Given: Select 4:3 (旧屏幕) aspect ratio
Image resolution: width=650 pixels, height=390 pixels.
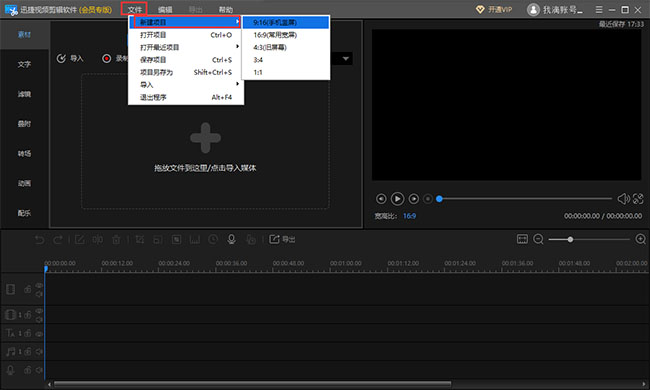Looking at the screenshot, I should (286, 47).
